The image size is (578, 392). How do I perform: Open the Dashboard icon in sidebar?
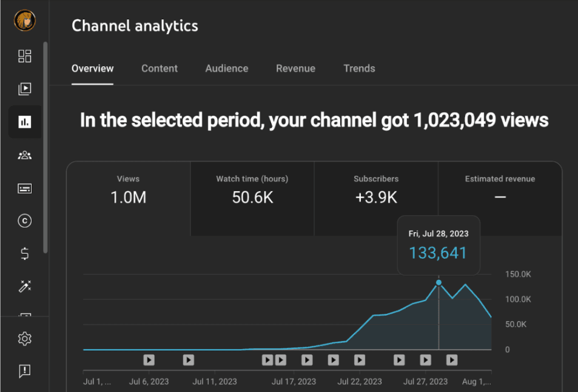24,56
